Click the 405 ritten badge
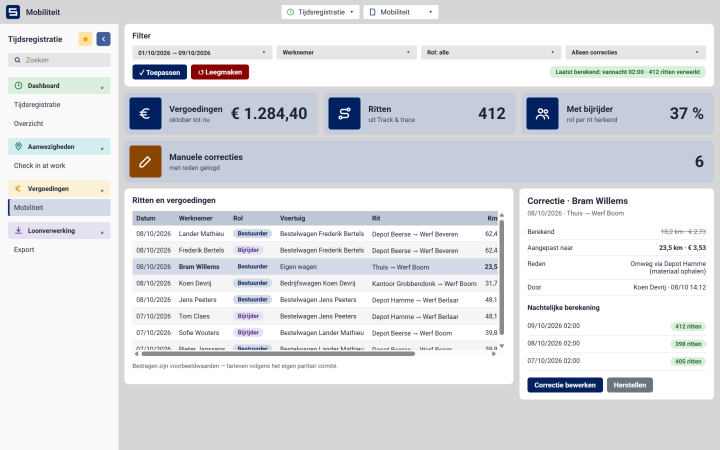This screenshot has height=450, width=720. click(688, 361)
